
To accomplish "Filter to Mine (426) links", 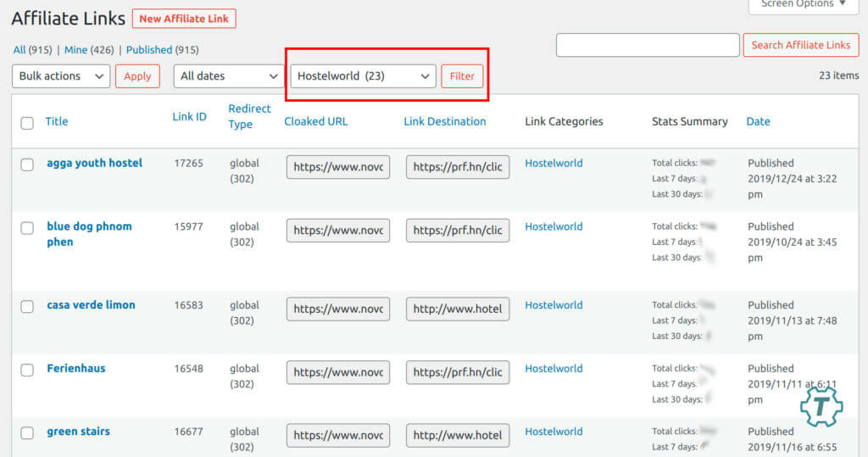I will (88, 50).
